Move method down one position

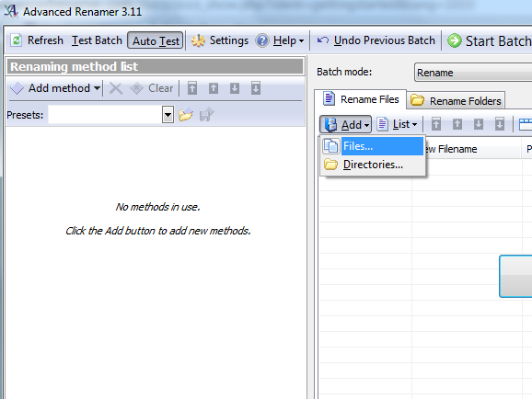click(x=235, y=88)
